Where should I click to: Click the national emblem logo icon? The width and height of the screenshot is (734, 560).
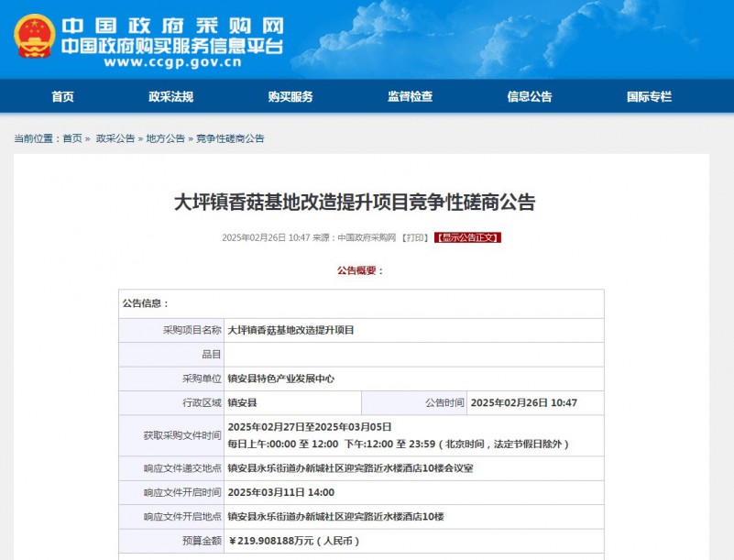(x=34, y=37)
